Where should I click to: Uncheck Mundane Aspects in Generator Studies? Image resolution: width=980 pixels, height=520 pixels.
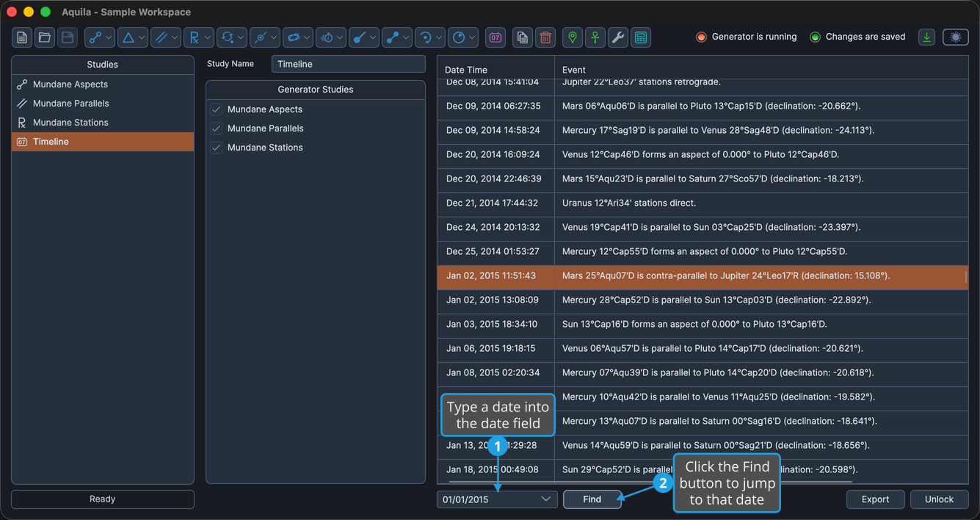tap(217, 109)
